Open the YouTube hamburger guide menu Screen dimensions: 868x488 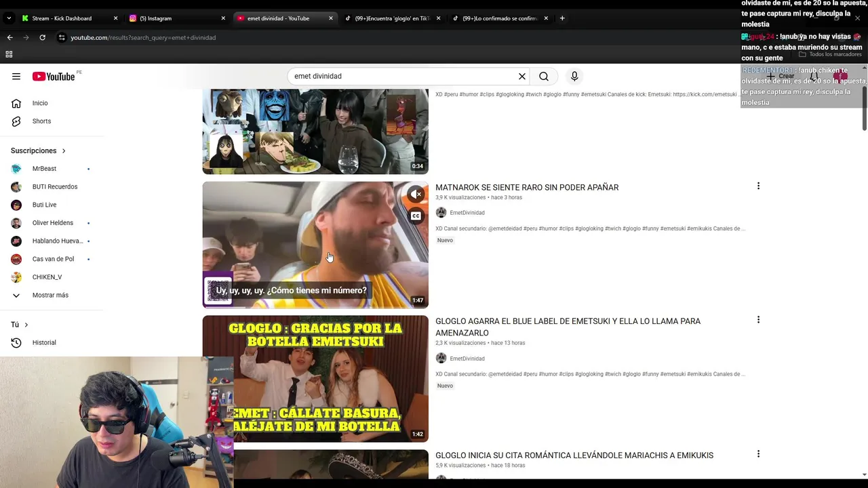coord(16,77)
